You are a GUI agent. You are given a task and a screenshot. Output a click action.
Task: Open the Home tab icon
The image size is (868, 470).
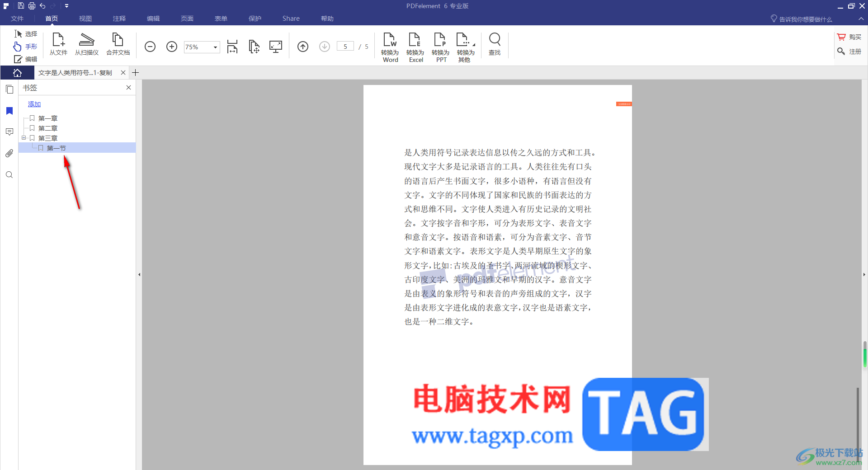click(17, 73)
